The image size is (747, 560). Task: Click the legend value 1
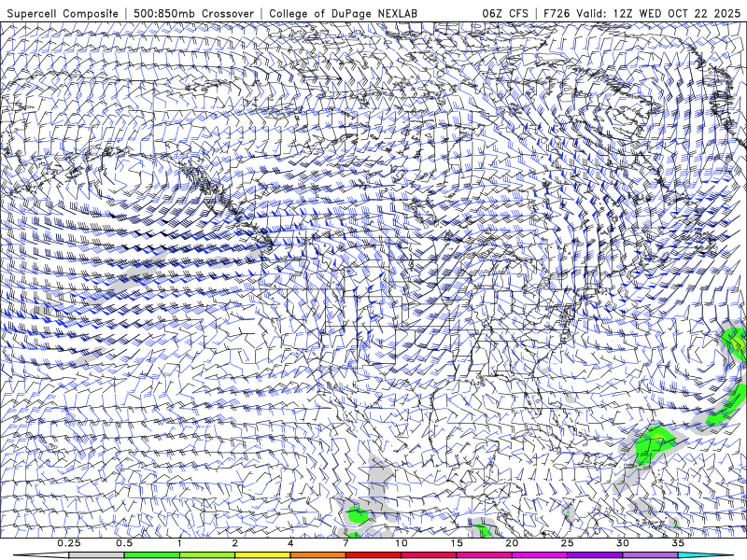[179, 543]
